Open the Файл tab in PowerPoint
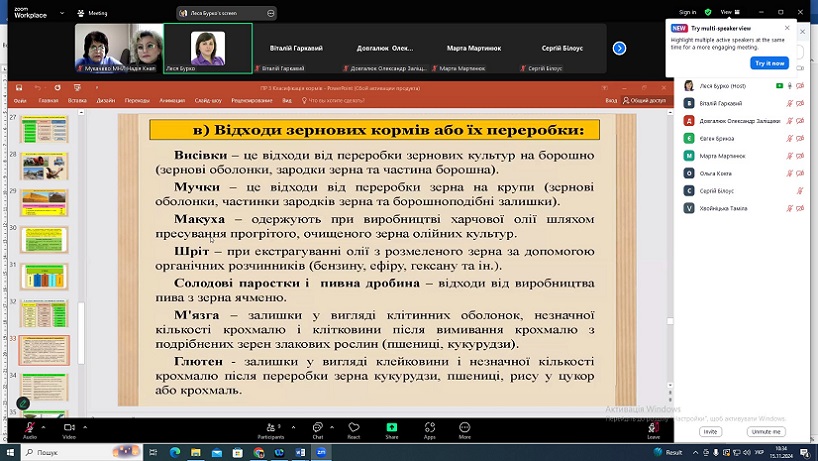 [x=20, y=101]
